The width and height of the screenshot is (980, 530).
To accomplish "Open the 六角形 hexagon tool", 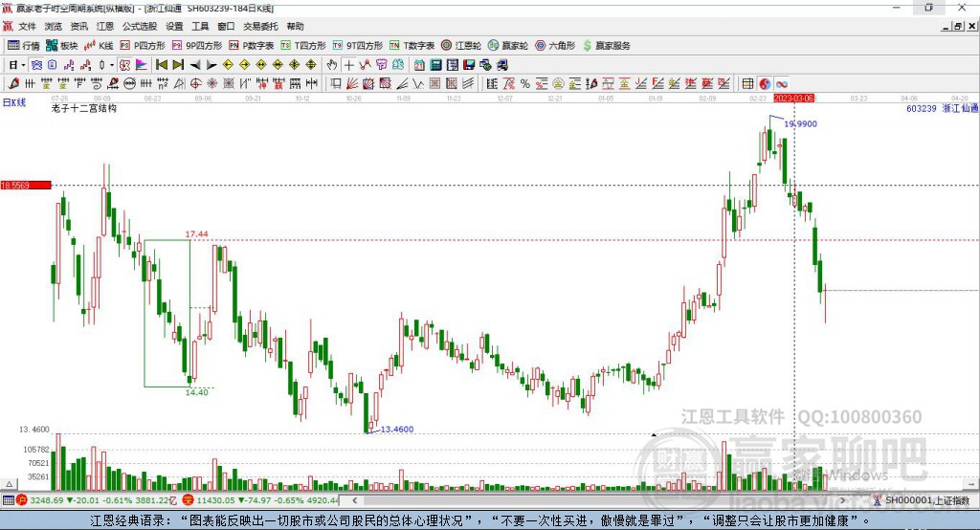I will (x=555, y=46).
